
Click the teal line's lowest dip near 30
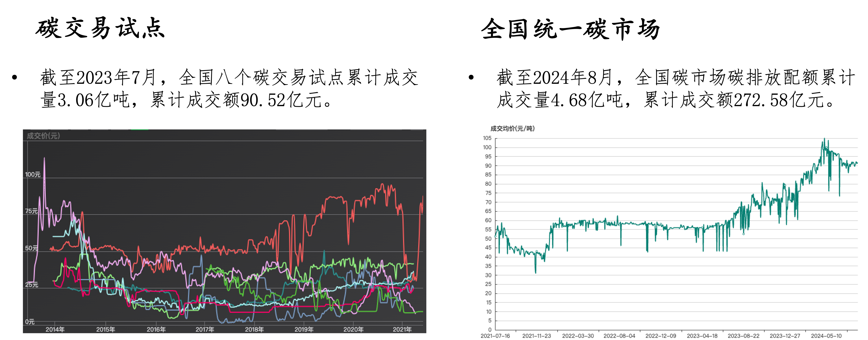pyautogui.click(x=536, y=272)
